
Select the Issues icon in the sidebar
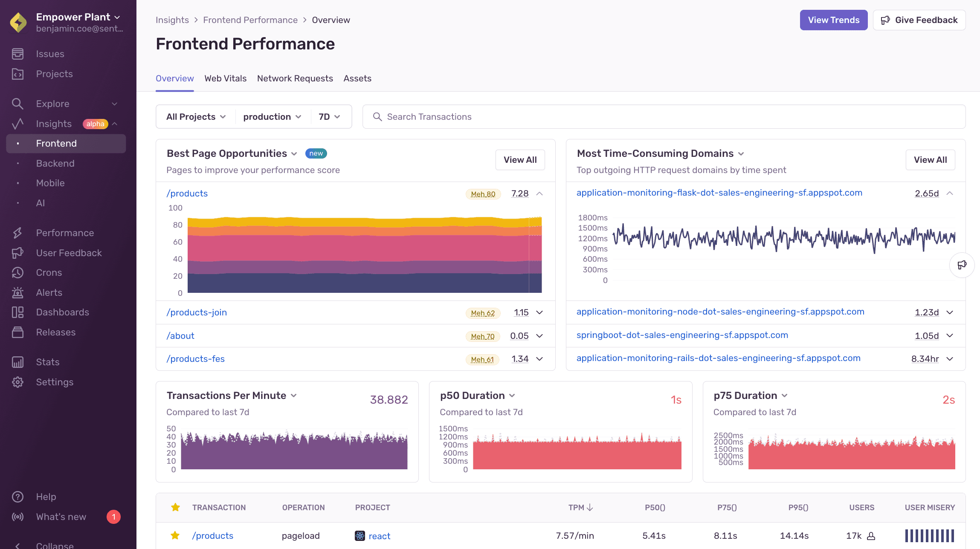pyautogui.click(x=17, y=54)
